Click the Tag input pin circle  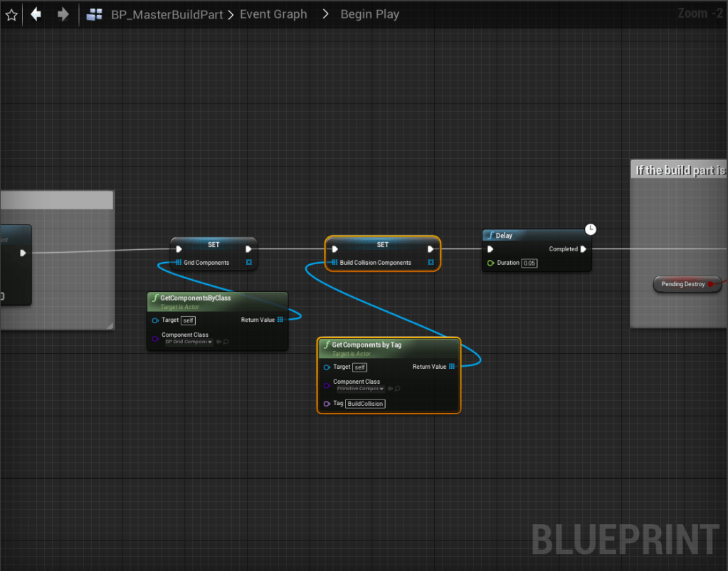pyautogui.click(x=327, y=404)
